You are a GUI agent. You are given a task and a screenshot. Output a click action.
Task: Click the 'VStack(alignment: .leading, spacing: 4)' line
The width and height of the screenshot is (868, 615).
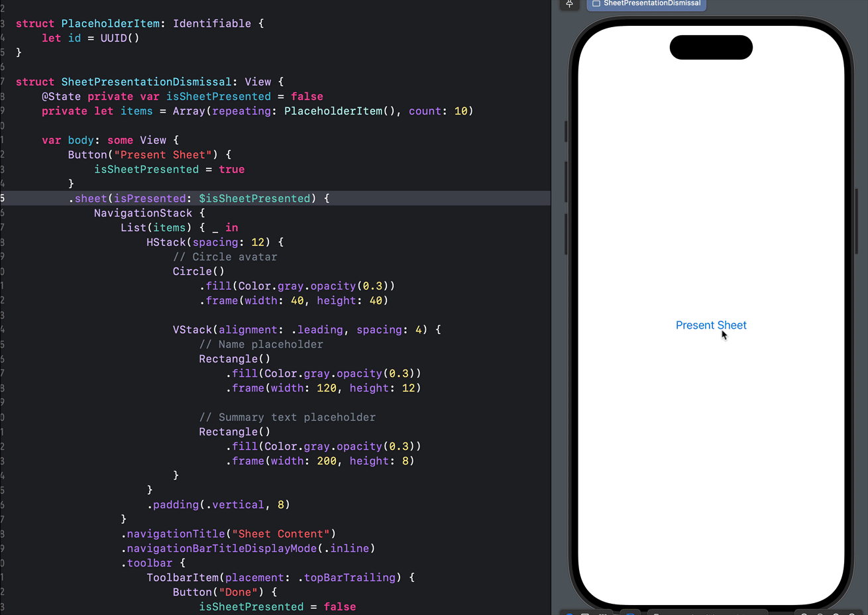pos(307,329)
